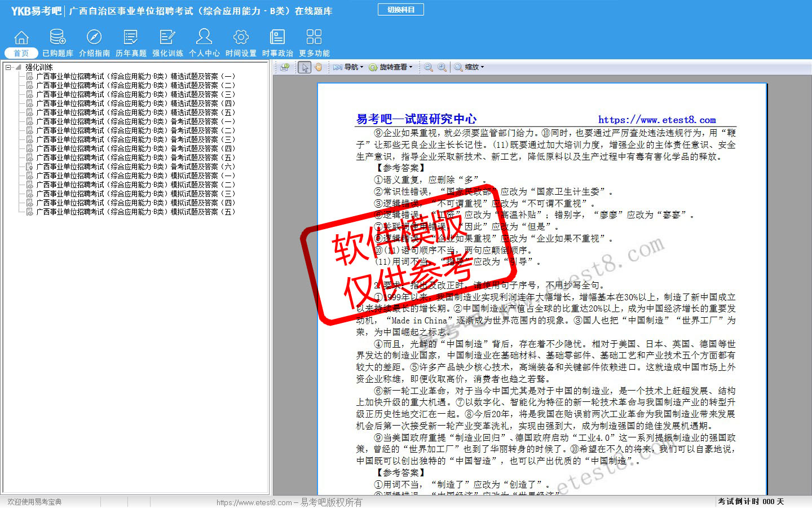Collapse the 强化训练 tree root node
Screen dimensions: 812x508
(8, 67)
